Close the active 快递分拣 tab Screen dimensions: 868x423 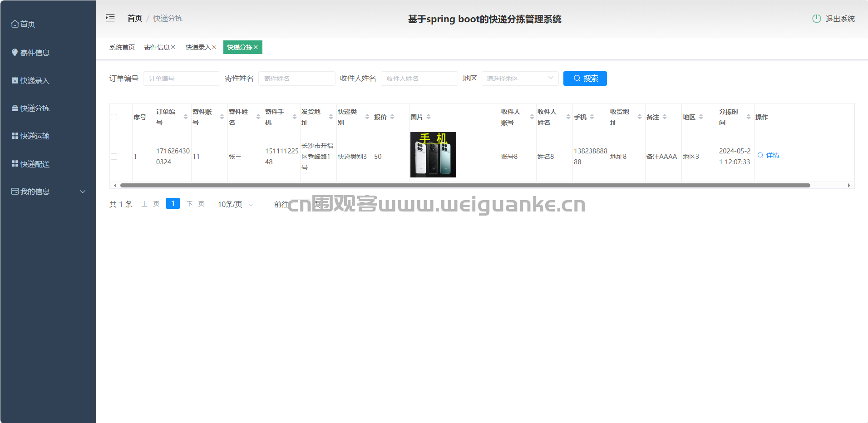tap(256, 47)
